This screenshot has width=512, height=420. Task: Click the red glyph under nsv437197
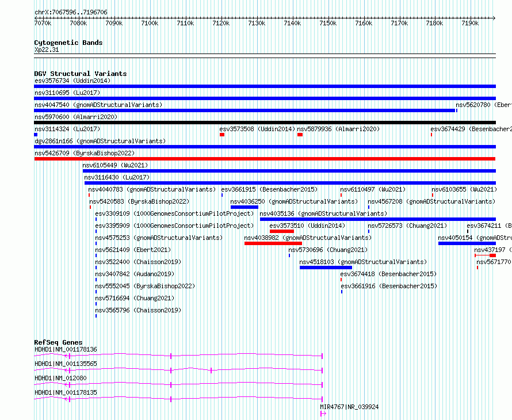[x=486, y=255]
